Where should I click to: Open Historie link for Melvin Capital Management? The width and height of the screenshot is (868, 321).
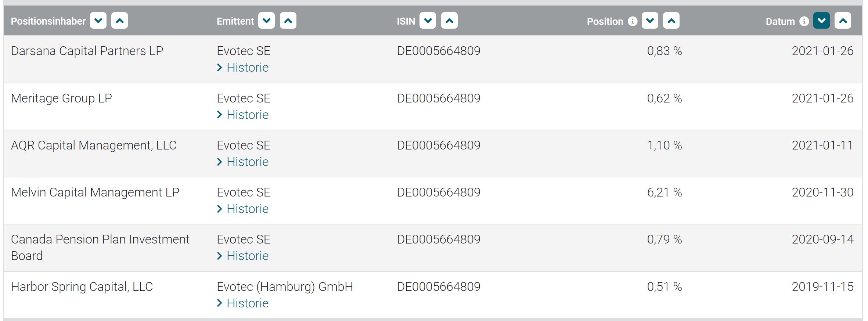click(x=247, y=209)
